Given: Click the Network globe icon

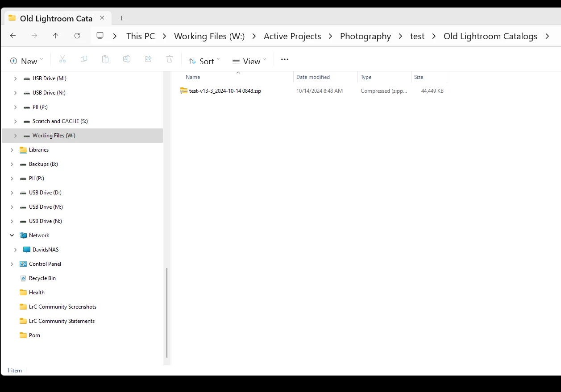Looking at the screenshot, I should coord(23,235).
